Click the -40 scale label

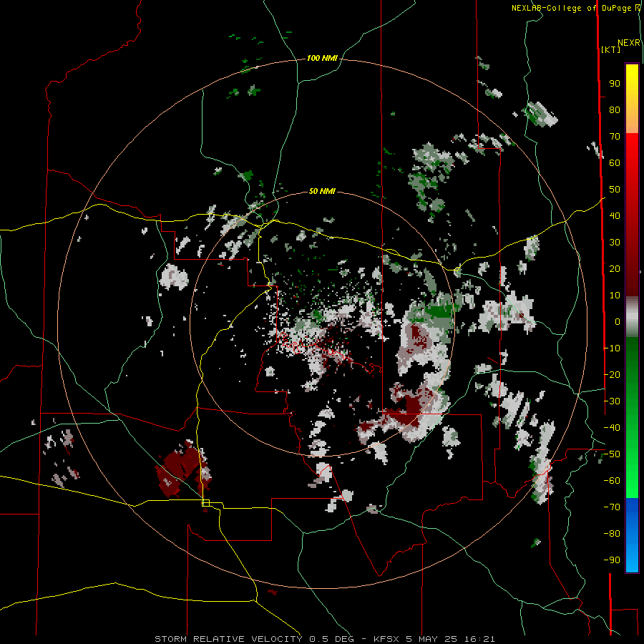point(612,428)
